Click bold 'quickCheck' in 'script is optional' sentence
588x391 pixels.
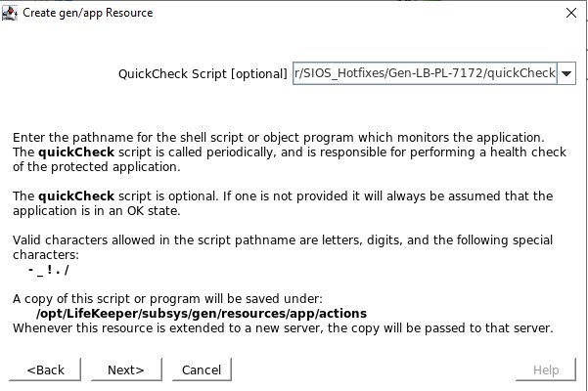(x=76, y=195)
